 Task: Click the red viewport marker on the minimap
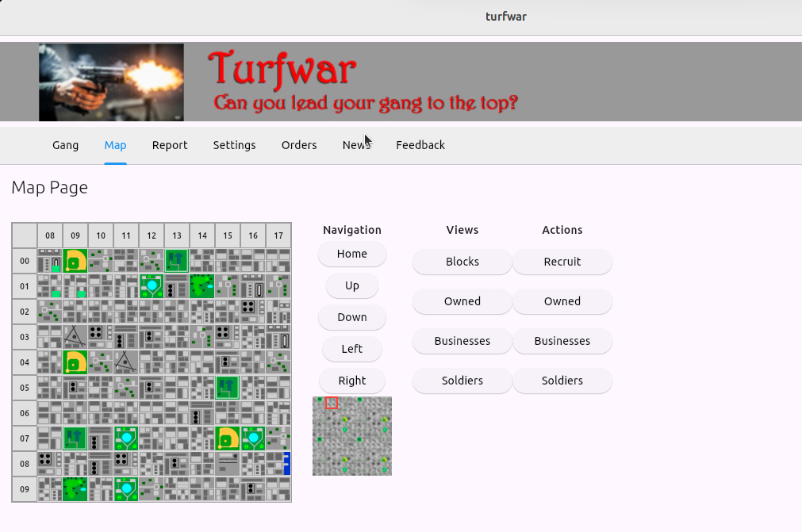[x=332, y=403]
